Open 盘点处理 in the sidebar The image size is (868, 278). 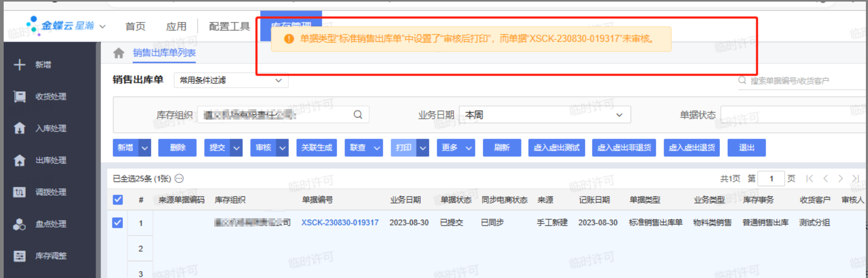(x=50, y=224)
